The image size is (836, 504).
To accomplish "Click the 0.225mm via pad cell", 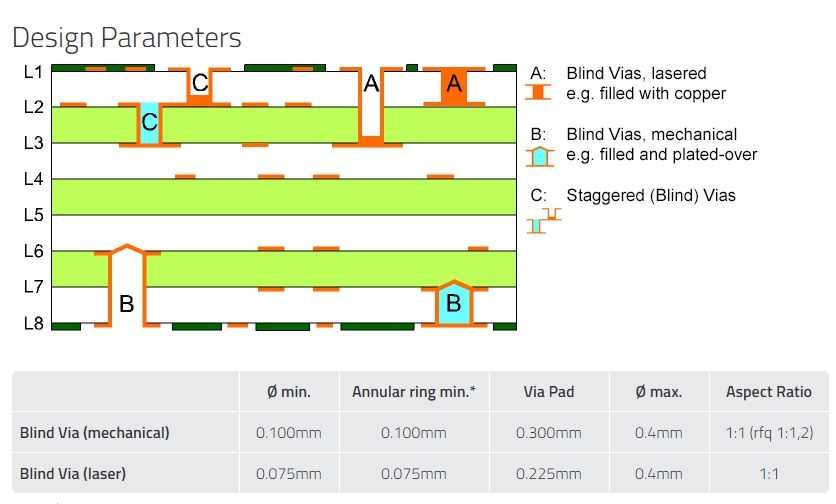I will [x=548, y=473].
